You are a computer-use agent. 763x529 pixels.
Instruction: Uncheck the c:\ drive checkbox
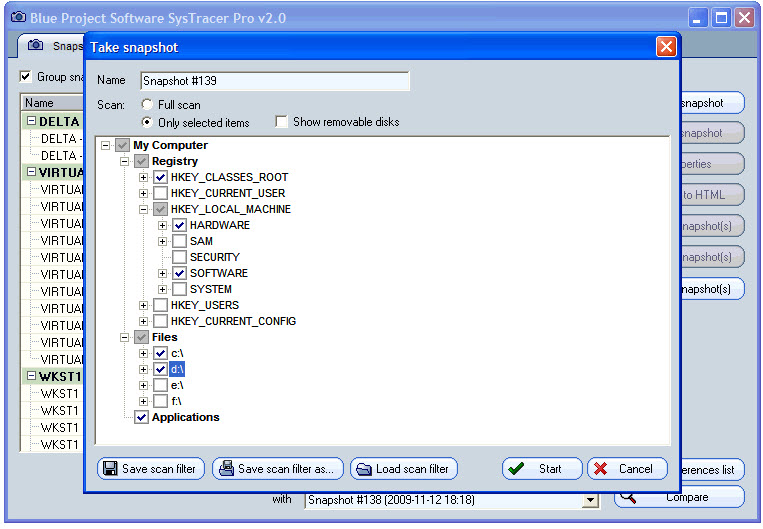pyautogui.click(x=161, y=353)
